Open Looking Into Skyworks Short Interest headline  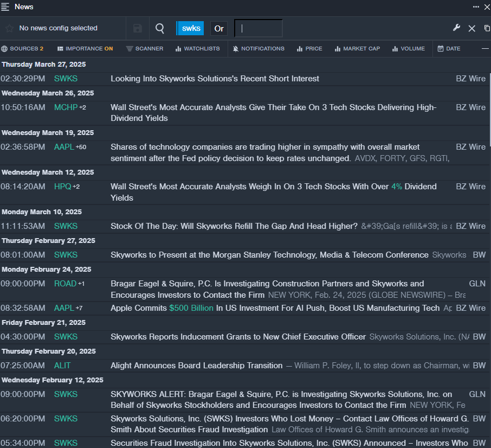215,79
